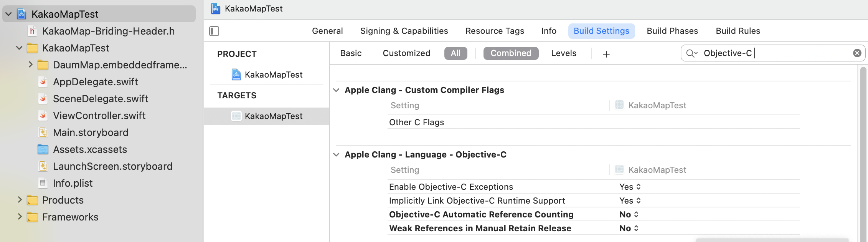Open Weak References in Manual Retain Release popup
The image size is (868, 242).
[x=629, y=228]
